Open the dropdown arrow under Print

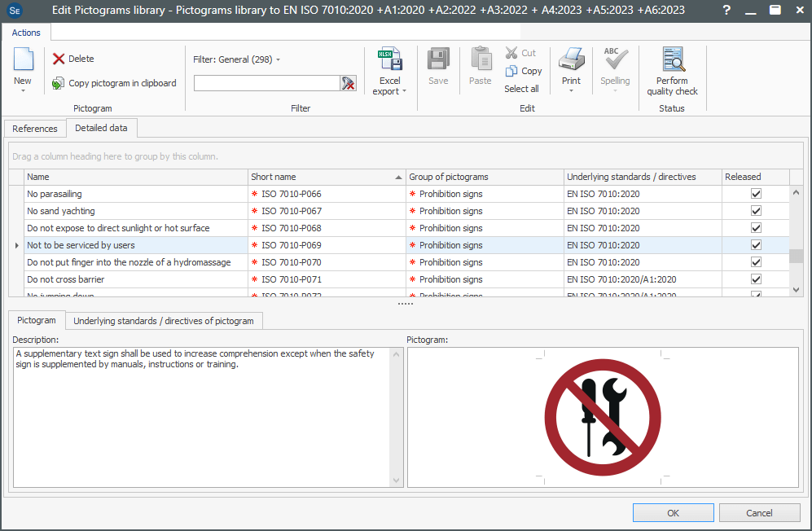click(571, 90)
